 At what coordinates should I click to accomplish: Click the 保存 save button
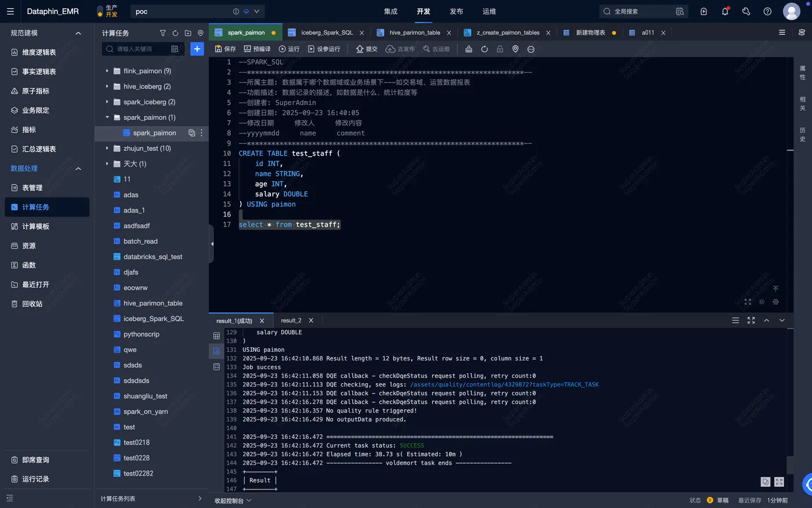pyautogui.click(x=226, y=49)
